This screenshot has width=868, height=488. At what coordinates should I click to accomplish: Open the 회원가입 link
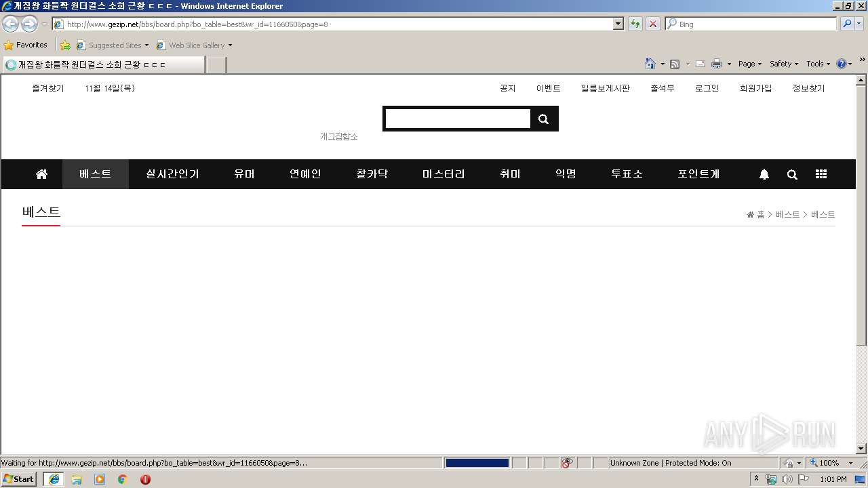pos(755,88)
